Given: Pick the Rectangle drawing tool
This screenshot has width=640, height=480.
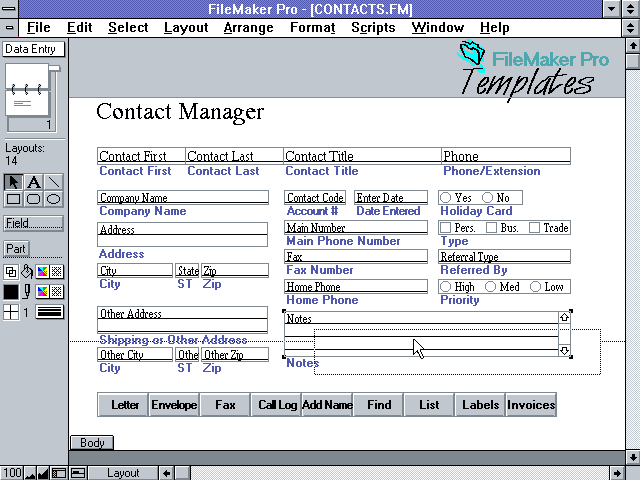Looking at the screenshot, I should click(x=13, y=199).
